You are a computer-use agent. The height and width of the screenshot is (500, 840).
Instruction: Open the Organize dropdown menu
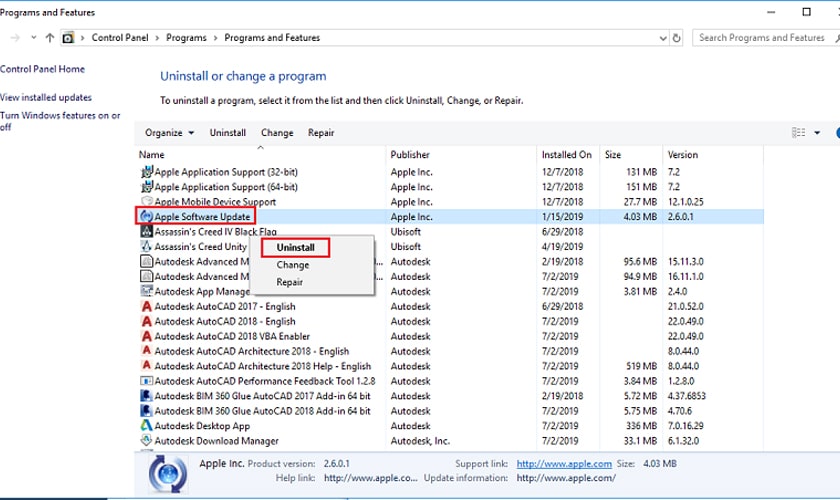[169, 132]
